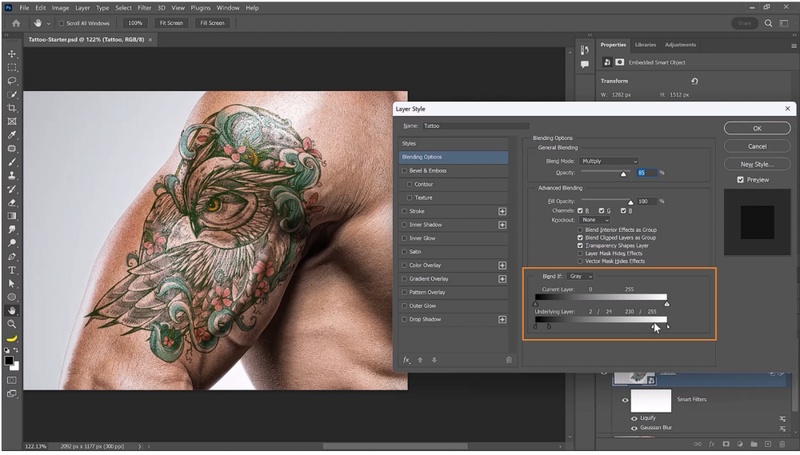This screenshot has height=455, width=800.
Task: Select the Rectangular Marquee tool
Action: tap(12, 67)
